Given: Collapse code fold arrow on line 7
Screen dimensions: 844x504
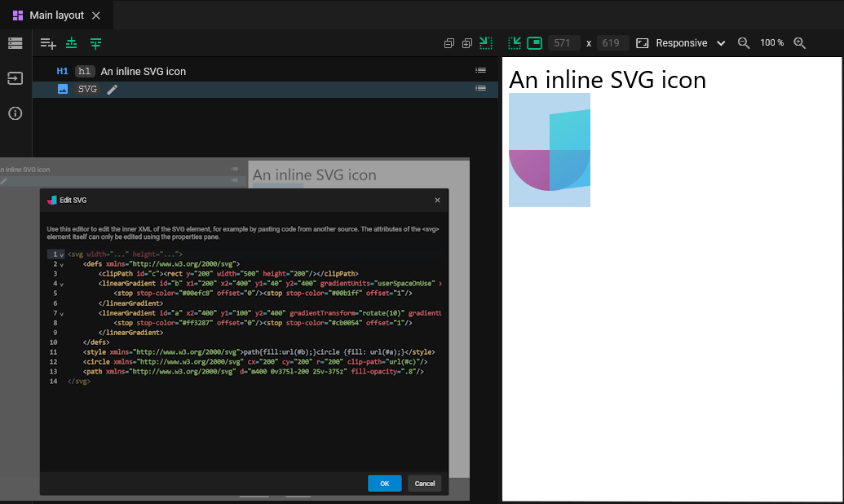Looking at the screenshot, I should coord(62,314).
